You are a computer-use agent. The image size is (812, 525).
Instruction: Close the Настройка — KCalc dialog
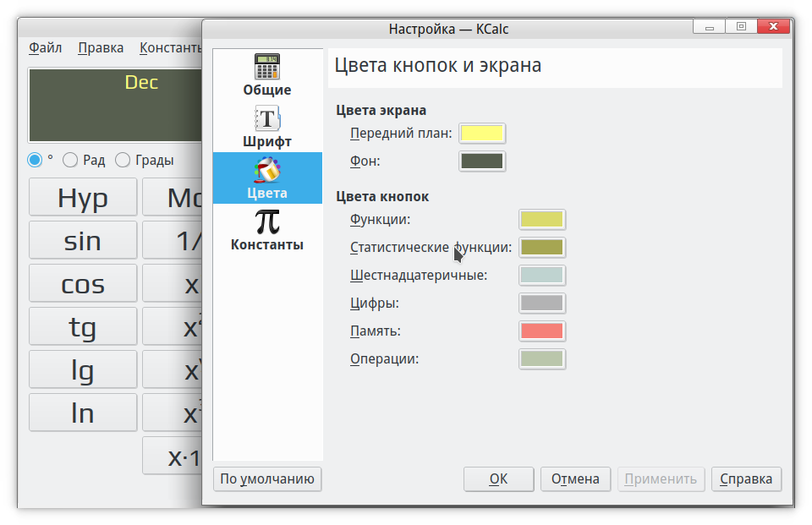774,26
